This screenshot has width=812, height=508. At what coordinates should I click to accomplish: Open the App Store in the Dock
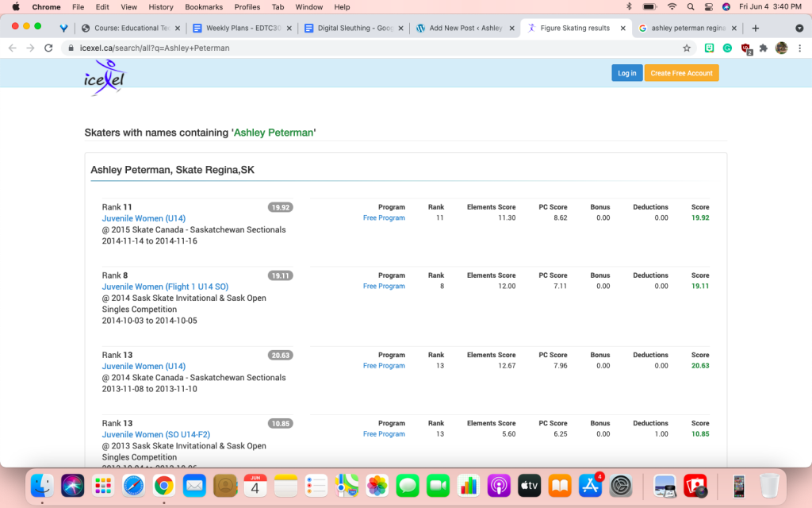590,486
